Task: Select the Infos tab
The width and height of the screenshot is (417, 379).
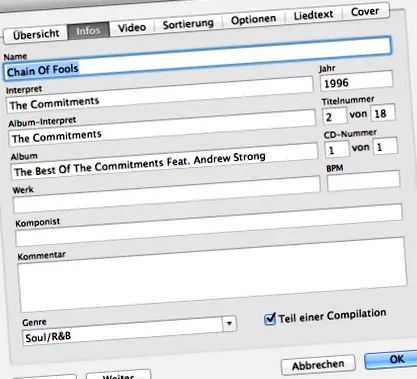Action: pos(88,31)
